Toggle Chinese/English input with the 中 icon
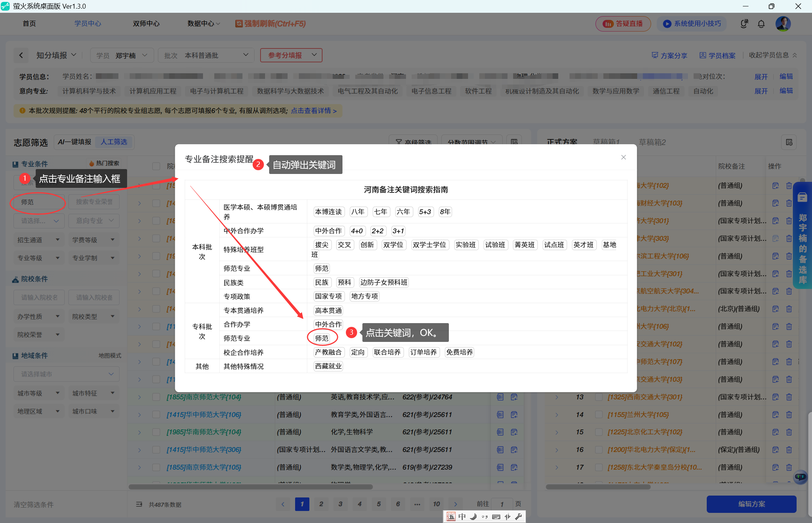Viewport: 812px width, 523px height. click(462, 517)
